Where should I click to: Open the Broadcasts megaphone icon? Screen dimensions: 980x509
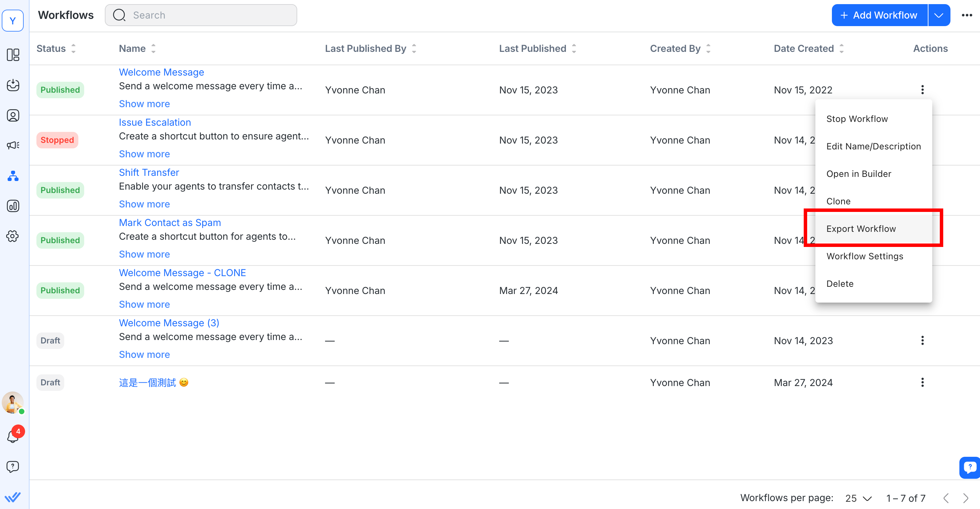(x=13, y=145)
